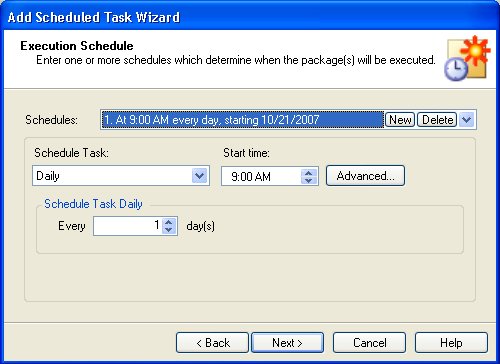Screen dimensions: 500x364
Task: Cancel the Add Scheduled Task Wizard
Action: tap(369, 342)
